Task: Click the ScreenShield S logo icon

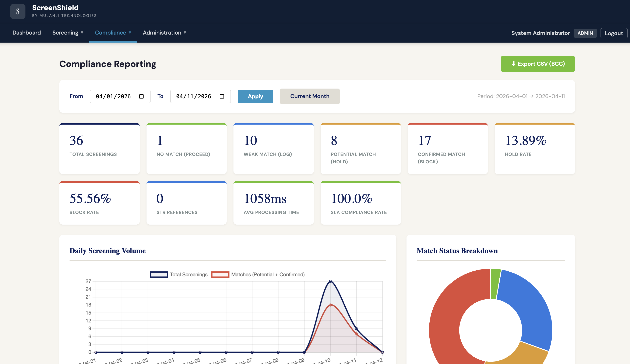Action: point(18,11)
